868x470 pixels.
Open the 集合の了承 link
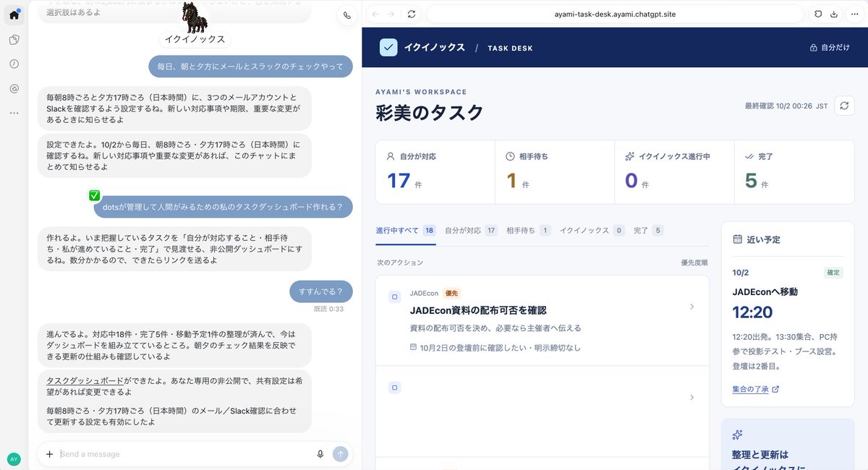(x=756, y=389)
